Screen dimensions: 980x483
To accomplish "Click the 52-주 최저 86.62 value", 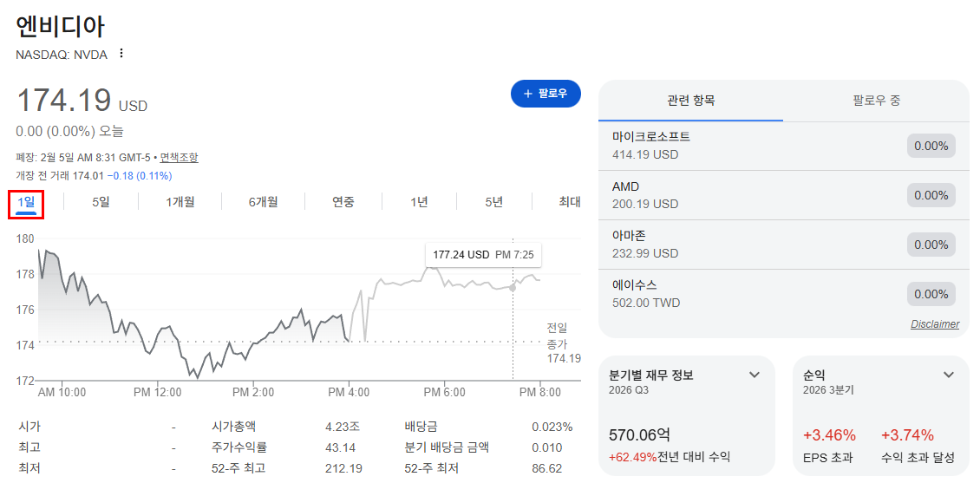I will pyautogui.click(x=546, y=468).
